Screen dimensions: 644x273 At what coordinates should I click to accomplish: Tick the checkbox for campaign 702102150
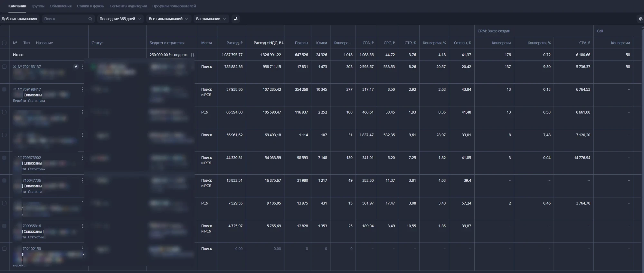pyautogui.click(x=4, y=249)
